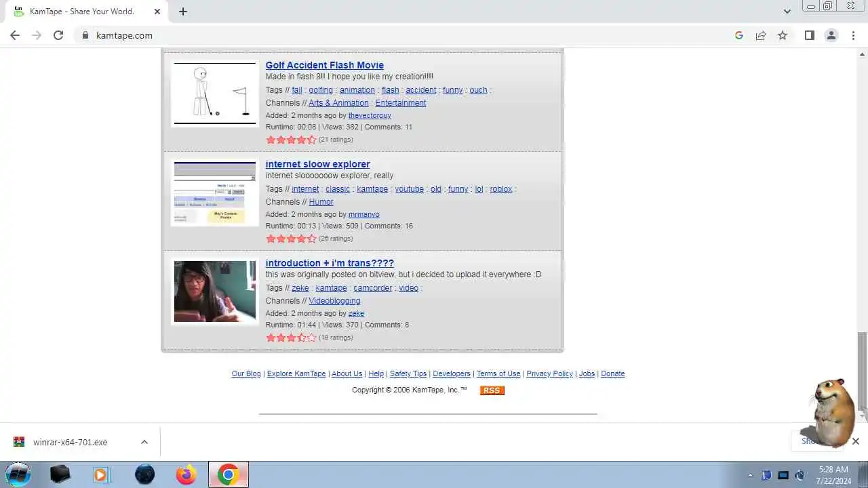The width and height of the screenshot is (868, 488).
Task: Click star rating of introduction video
Action: coord(291,338)
